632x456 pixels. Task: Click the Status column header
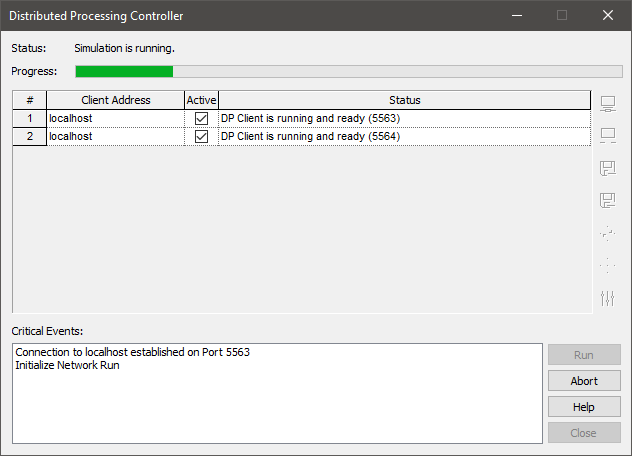pos(405,100)
